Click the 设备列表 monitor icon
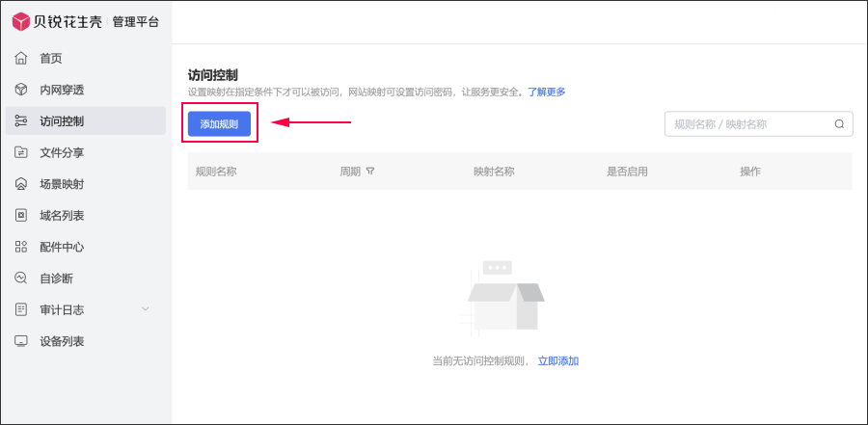 coord(21,341)
